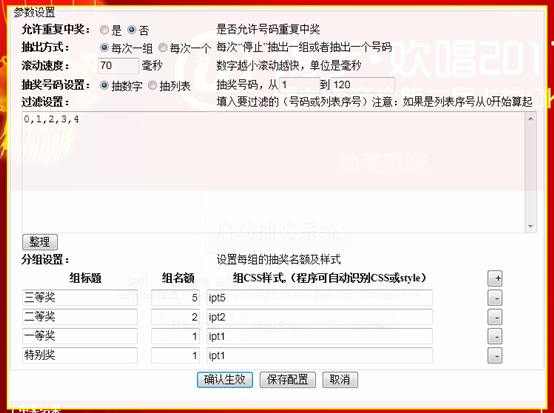Remove the 特别奖 group row
The image size is (554, 413).
(495, 355)
